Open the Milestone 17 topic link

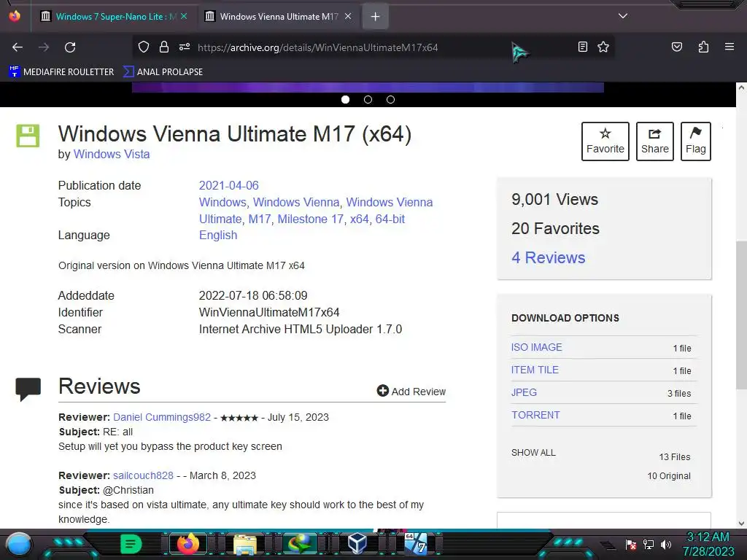(310, 219)
